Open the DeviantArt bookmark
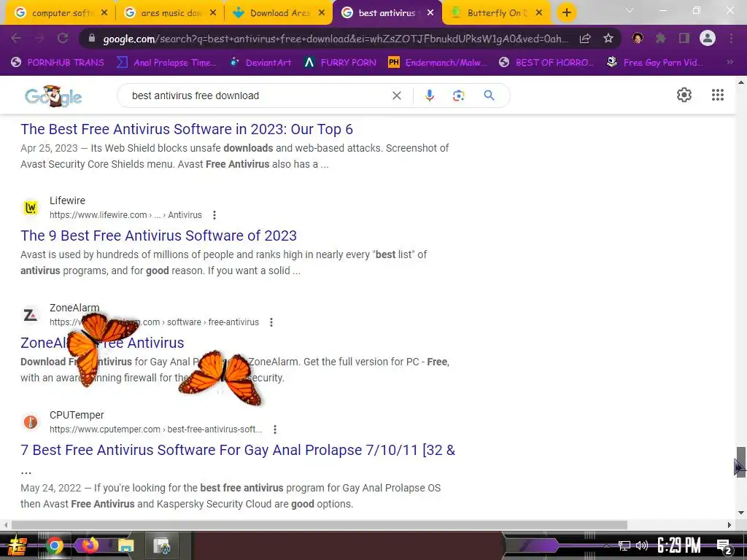The height and width of the screenshot is (560, 747). tap(260, 62)
